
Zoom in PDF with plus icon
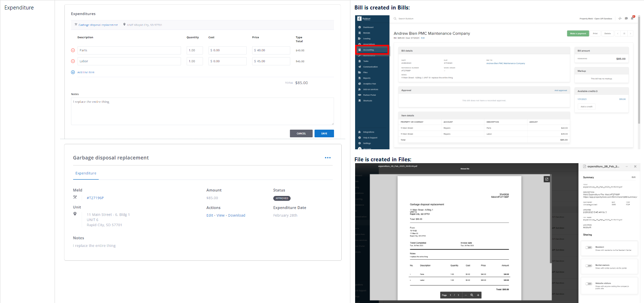click(478, 295)
